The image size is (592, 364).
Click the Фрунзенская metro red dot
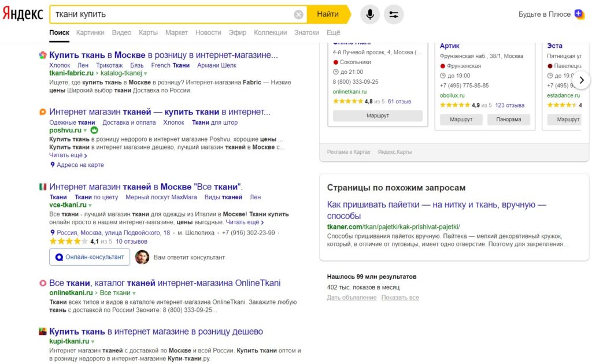[442, 66]
